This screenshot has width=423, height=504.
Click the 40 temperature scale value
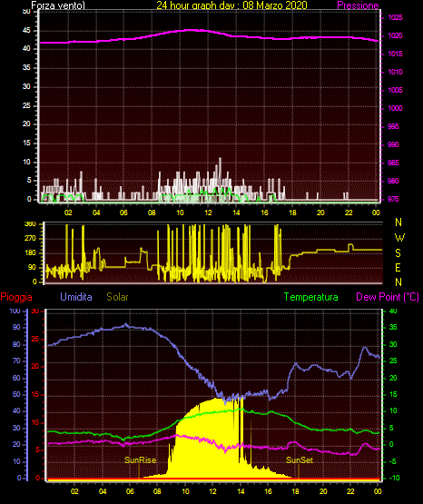click(393, 311)
